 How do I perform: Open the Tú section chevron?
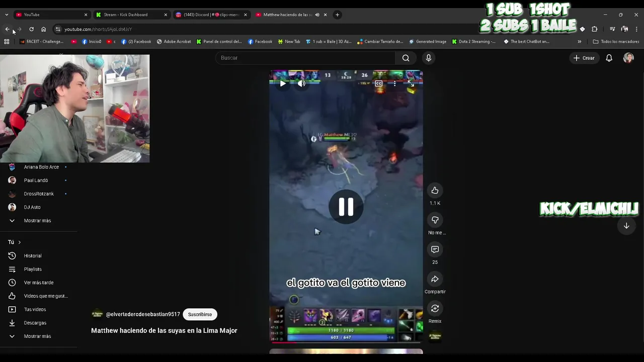(20, 242)
